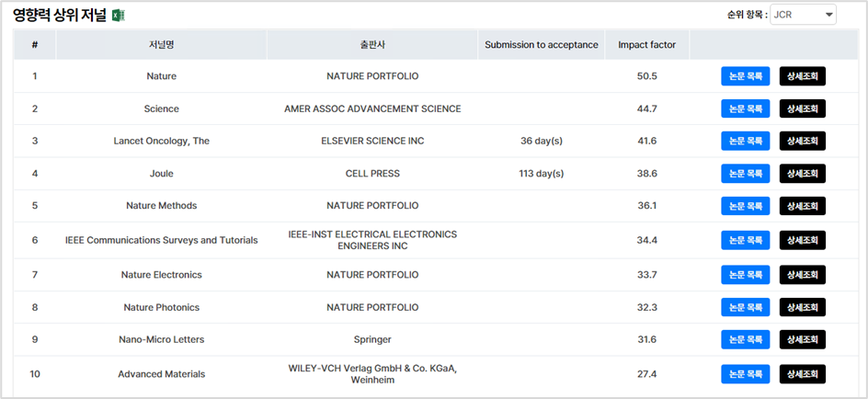
Task: Click 상세조회 for Advanced Materials
Action: (802, 374)
